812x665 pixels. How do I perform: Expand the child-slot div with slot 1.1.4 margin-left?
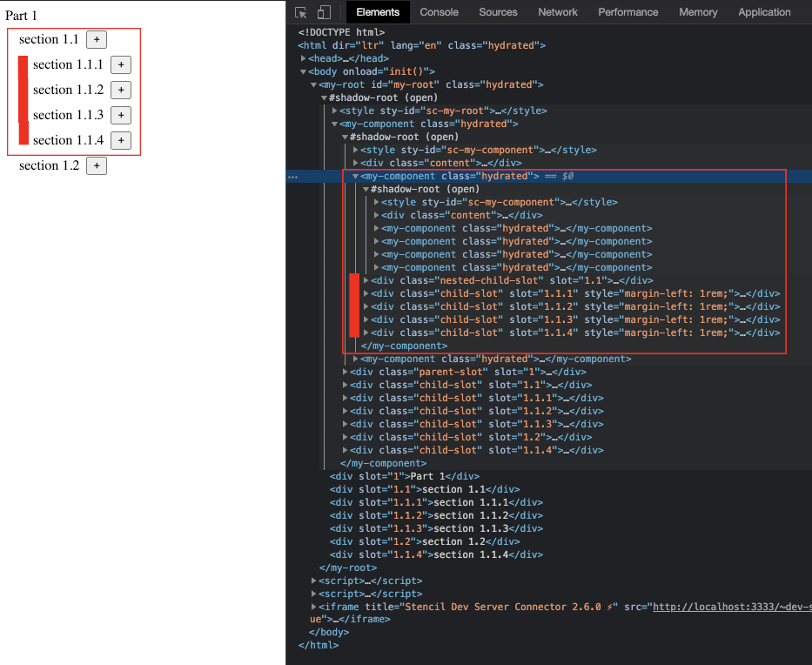pos(366,333)
